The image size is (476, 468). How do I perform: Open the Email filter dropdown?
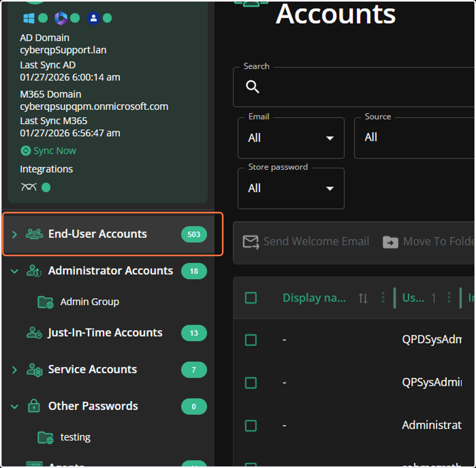(x=291, y=138)
